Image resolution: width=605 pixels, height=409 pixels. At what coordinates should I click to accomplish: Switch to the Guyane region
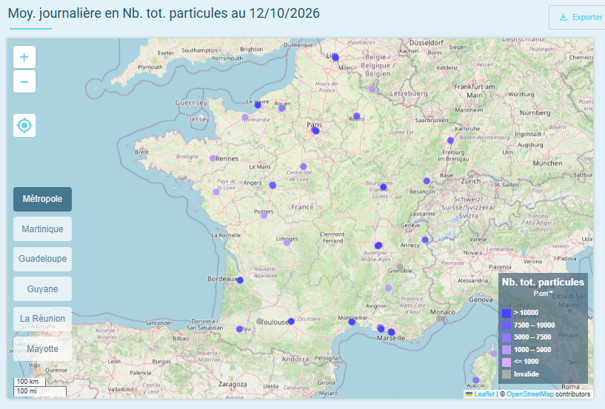coord(42,289)
